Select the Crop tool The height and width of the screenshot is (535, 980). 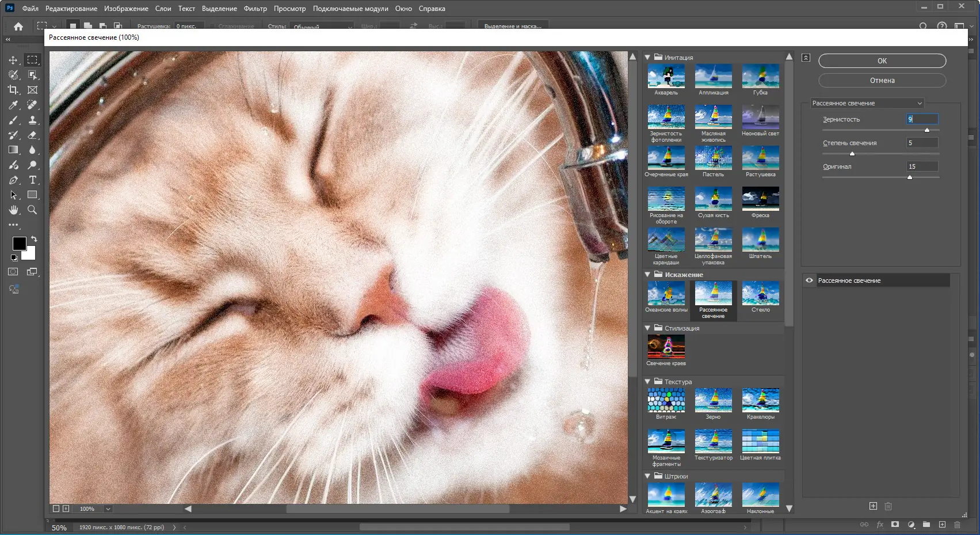pyautogui.click(x=13, y=90)
